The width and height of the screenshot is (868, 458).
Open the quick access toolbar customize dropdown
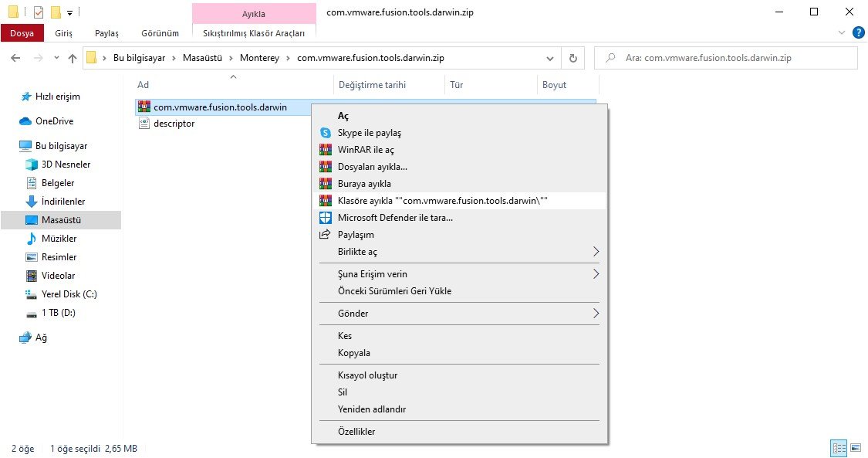pos(69,12)
